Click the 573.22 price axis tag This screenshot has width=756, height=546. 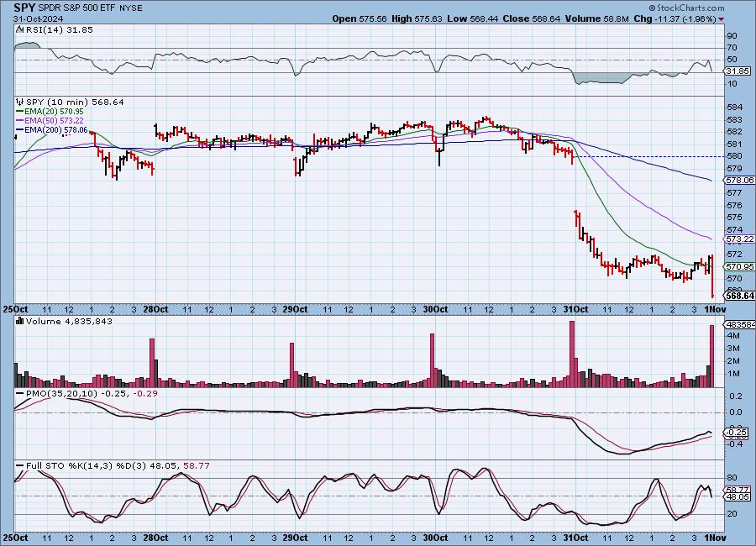(739, 239)
